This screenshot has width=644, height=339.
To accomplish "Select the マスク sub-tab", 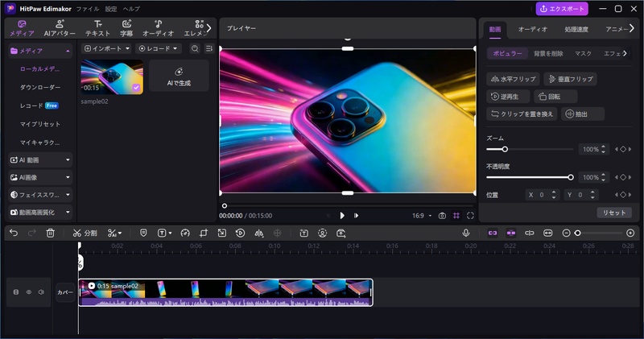I will point(583,53).
